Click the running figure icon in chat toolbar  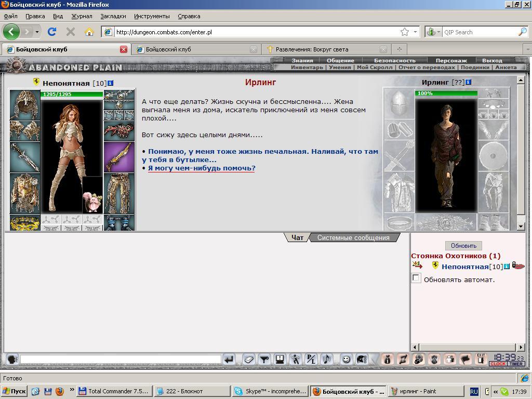296,360
